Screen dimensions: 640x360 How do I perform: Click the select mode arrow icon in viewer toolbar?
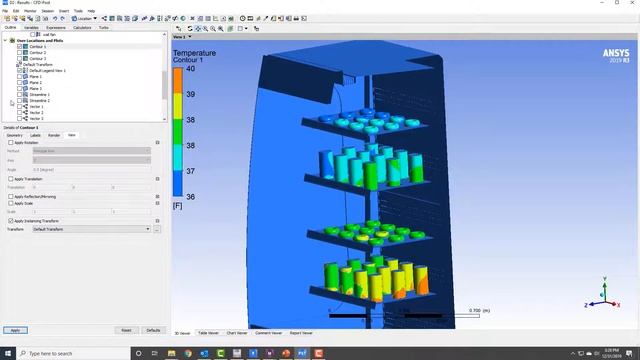point(179,29)
